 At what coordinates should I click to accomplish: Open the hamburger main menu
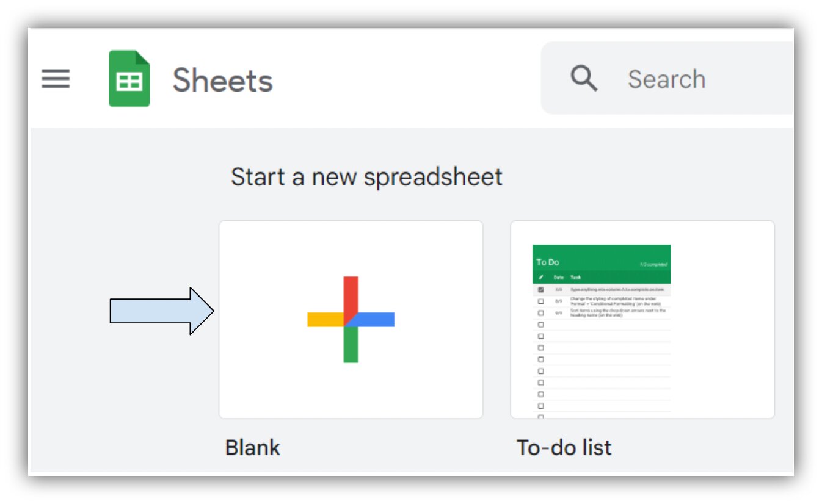coord(56,79)
